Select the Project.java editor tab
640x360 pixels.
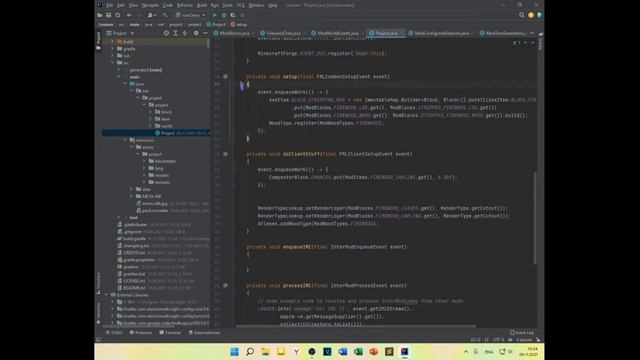pyautogui.click(x=384, y=33)
